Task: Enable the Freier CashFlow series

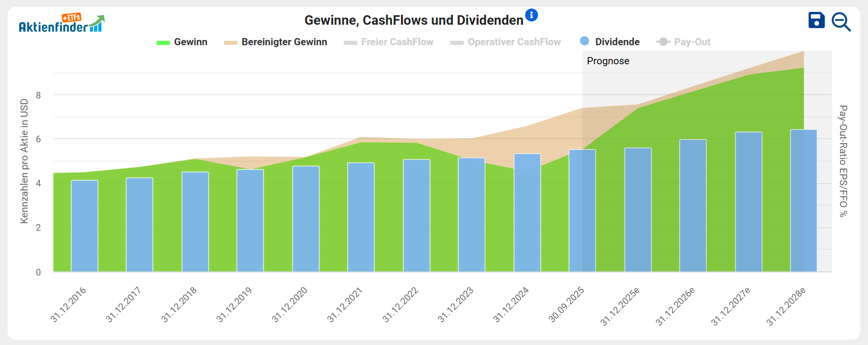Action: tap(397, 42)
